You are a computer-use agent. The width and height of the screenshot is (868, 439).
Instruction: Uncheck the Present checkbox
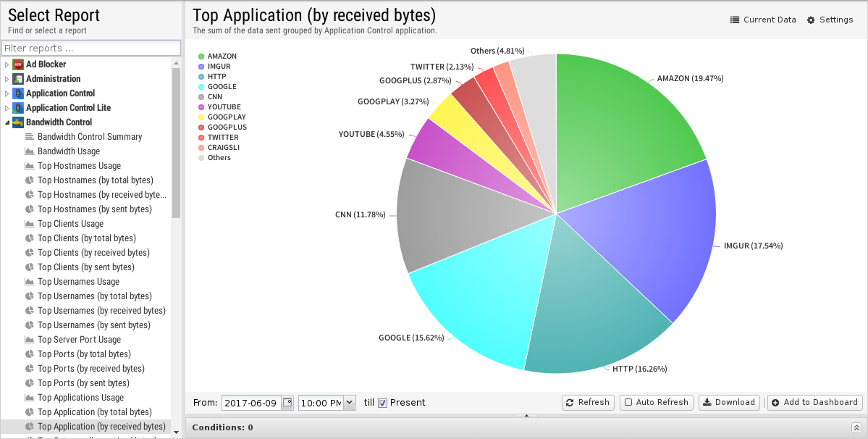pos(382,403)
